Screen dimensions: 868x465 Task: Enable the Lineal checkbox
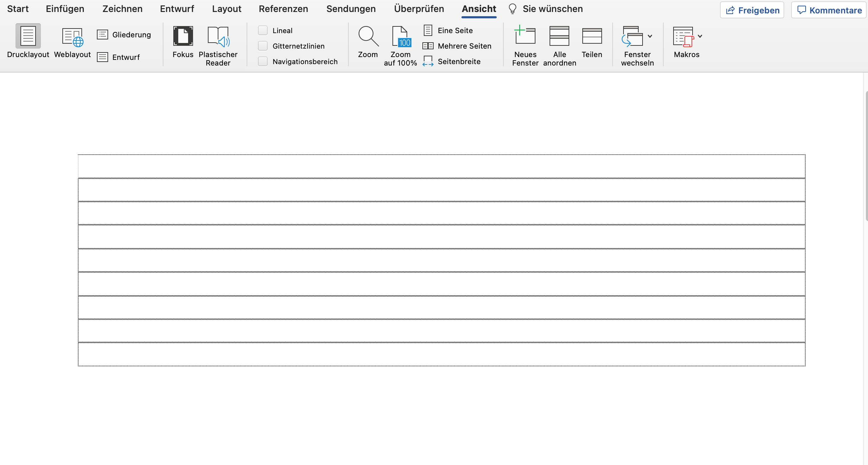pyautogui.click(x=263, y=30)
